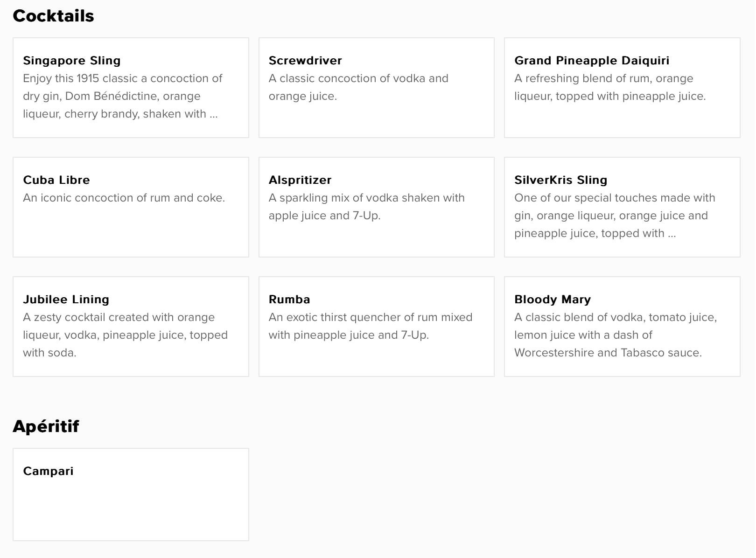Click the Cuba Libre title

(56, 180)
